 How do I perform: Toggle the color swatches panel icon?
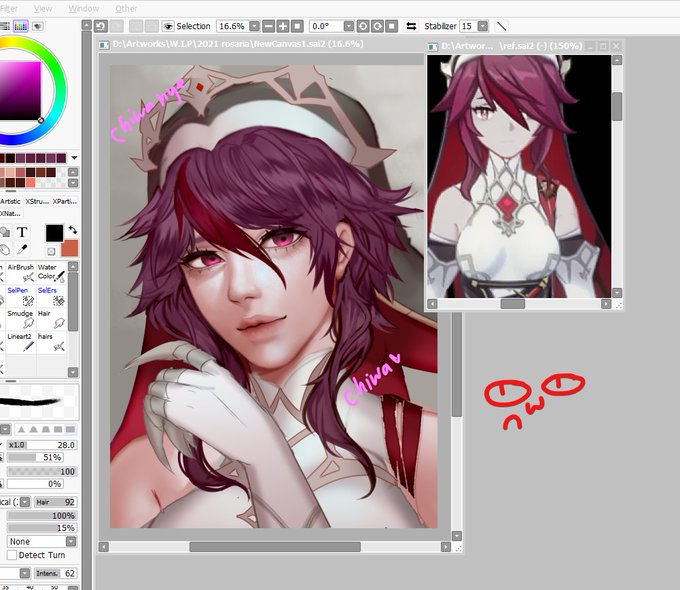pyautogui.click(x=20, y=26)
